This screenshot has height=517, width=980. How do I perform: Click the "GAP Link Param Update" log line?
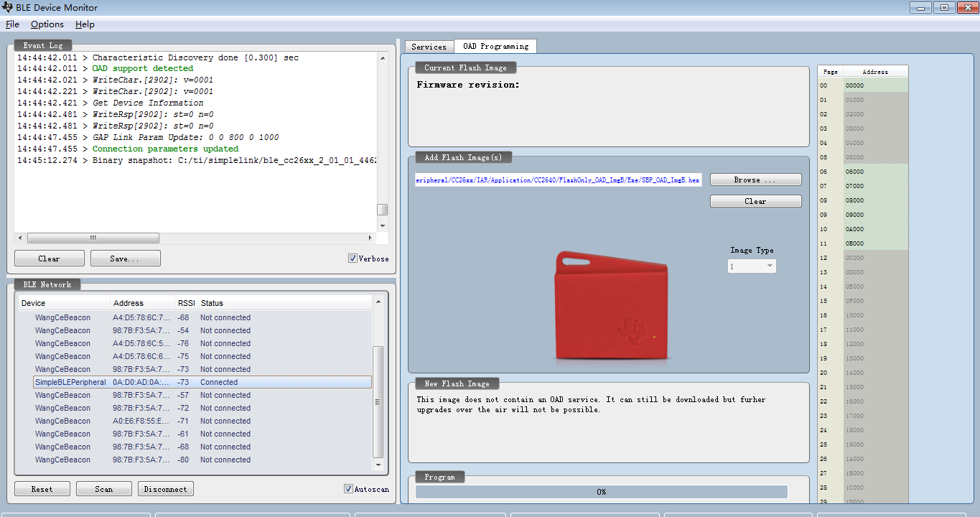(x=148, y=138)
